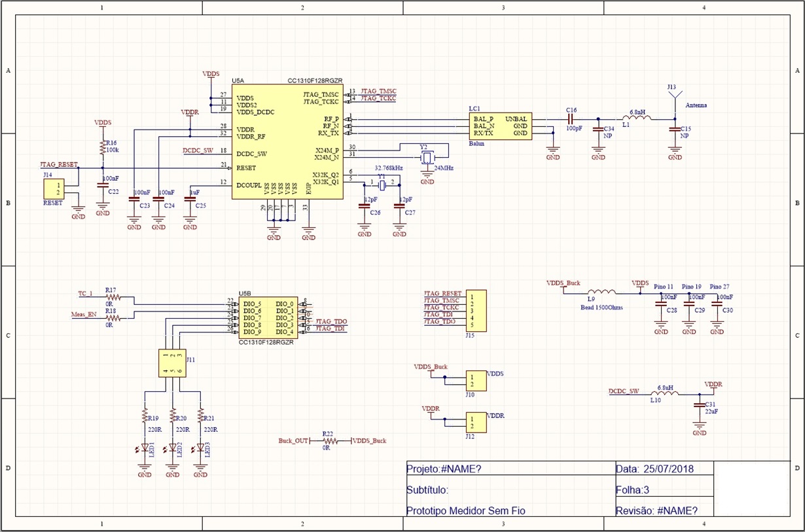
Task: Click the LED1 diode symbol
Action: [x=145, y=448]
